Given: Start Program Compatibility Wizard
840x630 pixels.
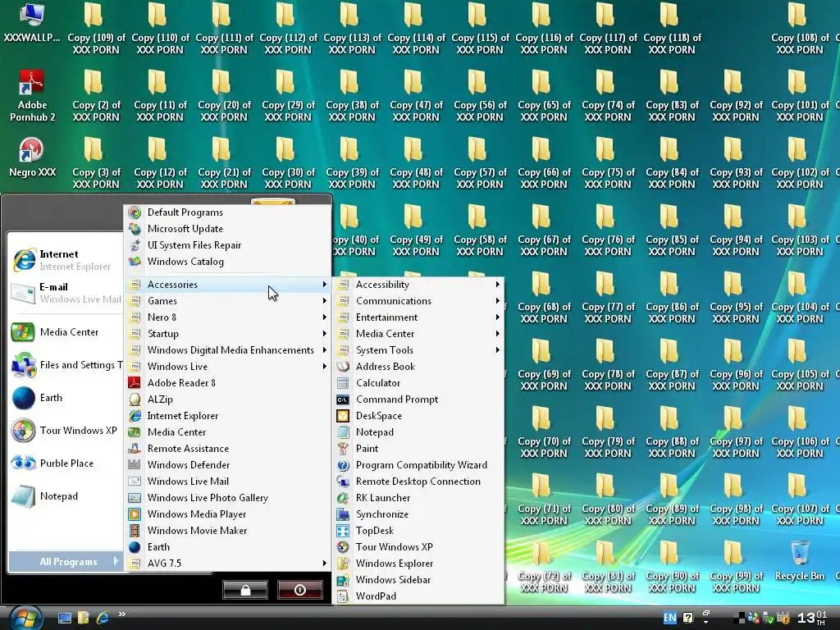Looking at the screenshot, I should (418, 465).
